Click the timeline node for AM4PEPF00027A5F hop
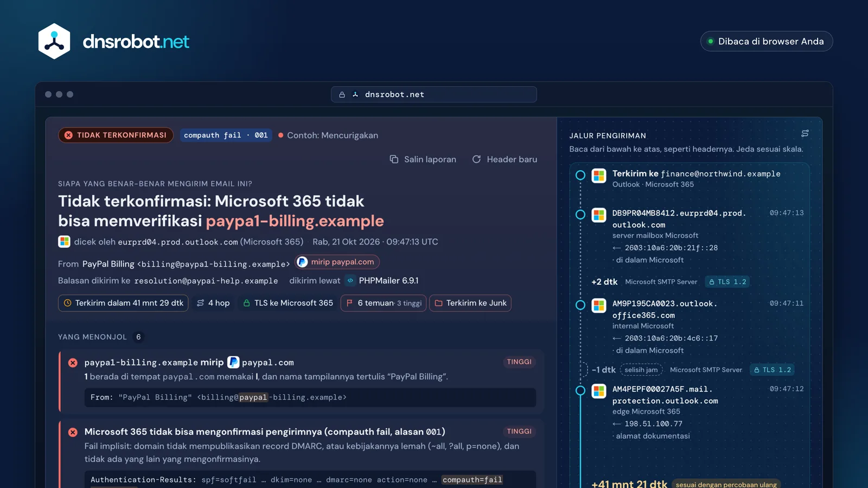The image size is (868, 488). (580, 390)
